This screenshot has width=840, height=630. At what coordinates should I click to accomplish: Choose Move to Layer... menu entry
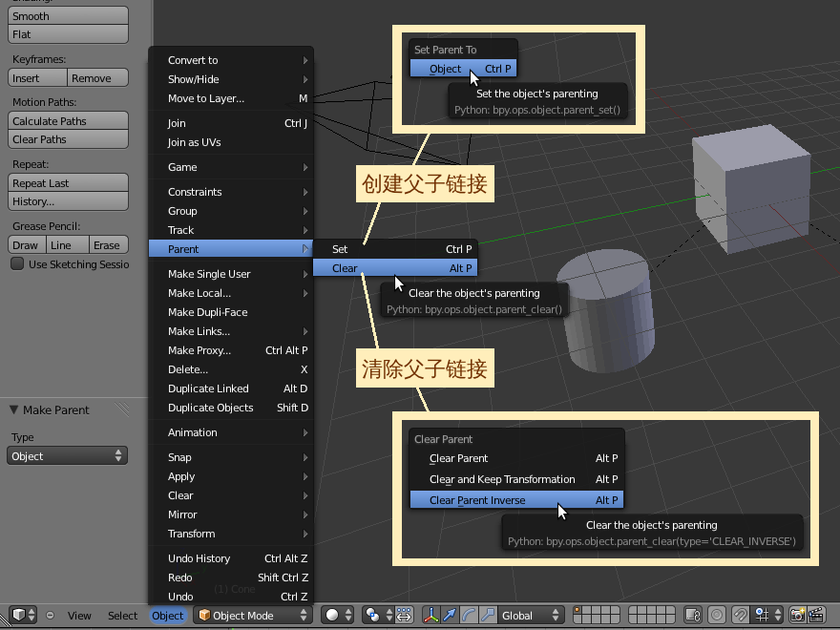pyautogui.click(x=231, y=98)
